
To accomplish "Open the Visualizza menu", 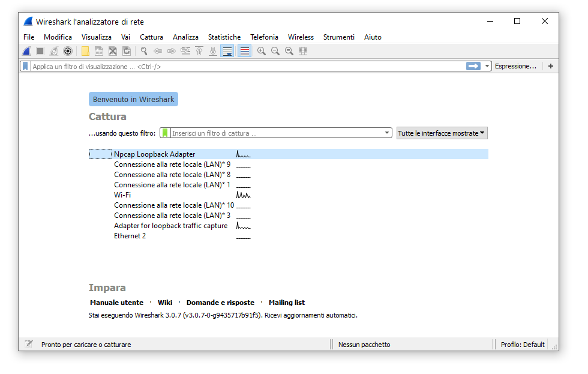I will tap(97, 37).
